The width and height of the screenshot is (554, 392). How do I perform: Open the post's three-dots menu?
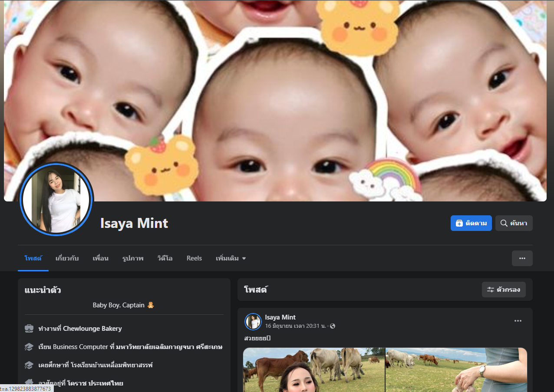[518, 321]
